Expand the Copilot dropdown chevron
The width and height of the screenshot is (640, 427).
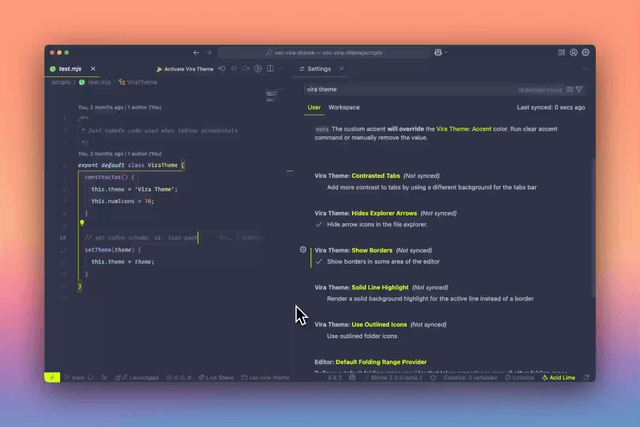pyautogui.click(x=445, y=52)
